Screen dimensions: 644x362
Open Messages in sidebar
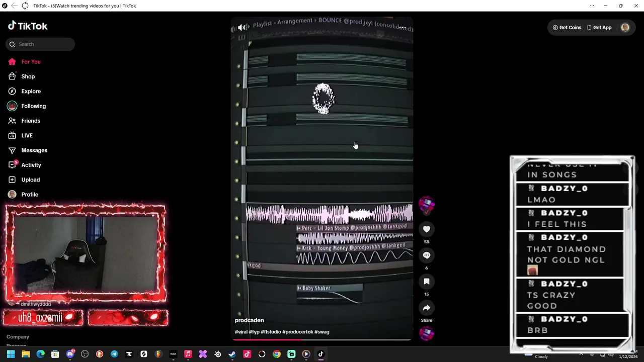pyautogui.click(x=34, y=150)
